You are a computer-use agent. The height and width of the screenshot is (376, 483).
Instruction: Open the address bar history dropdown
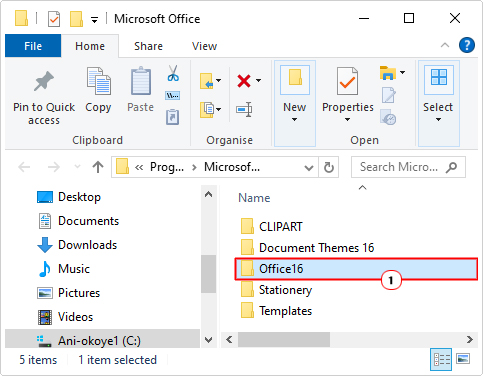(309, 168)
